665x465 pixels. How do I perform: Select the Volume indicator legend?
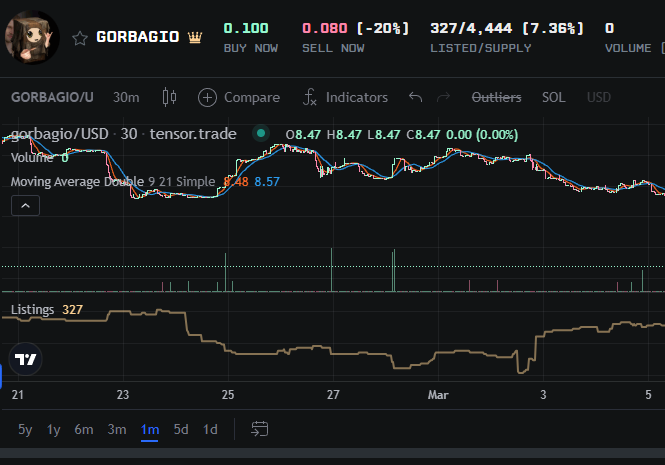click(32, 158)
